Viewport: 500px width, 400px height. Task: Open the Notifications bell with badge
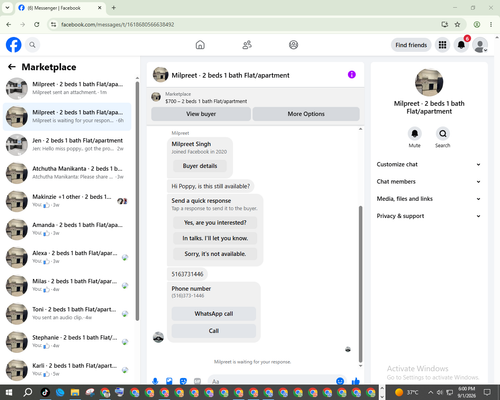click(x=461, y=45)
